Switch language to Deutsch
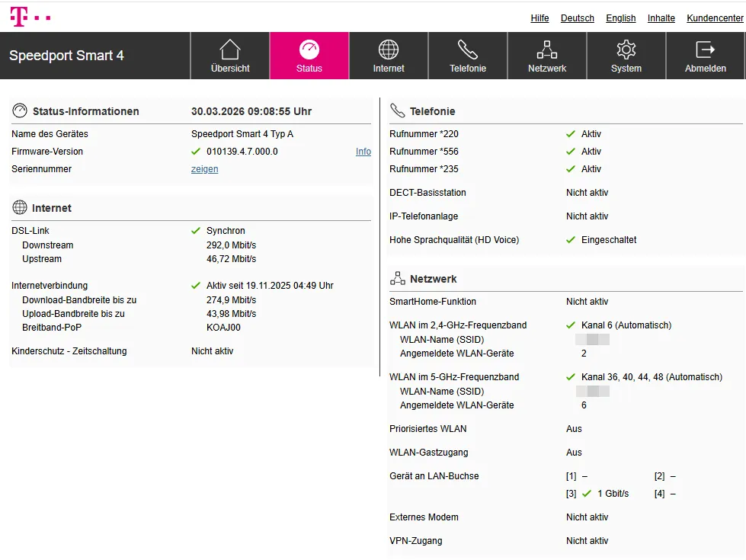Screen dimensions: 746x560 coord(577,18)
